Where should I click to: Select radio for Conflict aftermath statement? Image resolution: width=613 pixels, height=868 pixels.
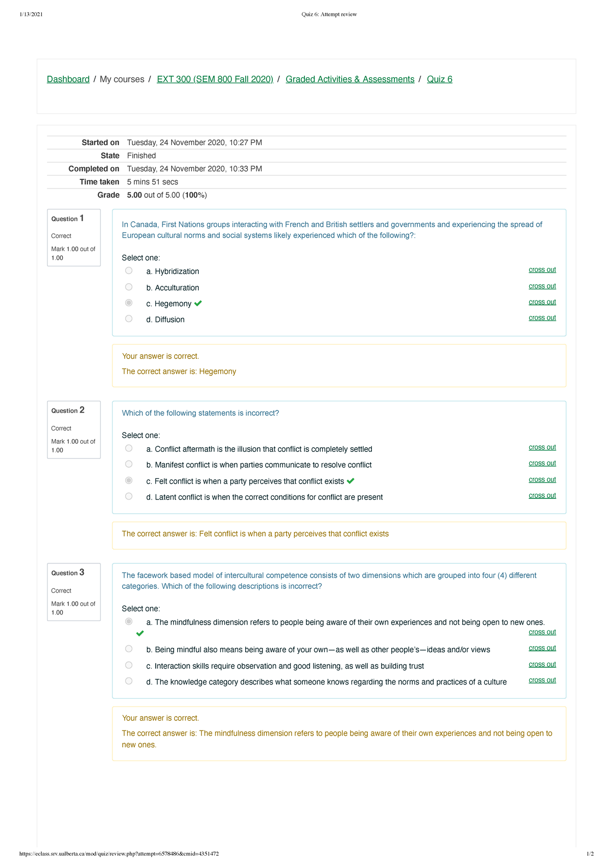(x=129, y=448)
